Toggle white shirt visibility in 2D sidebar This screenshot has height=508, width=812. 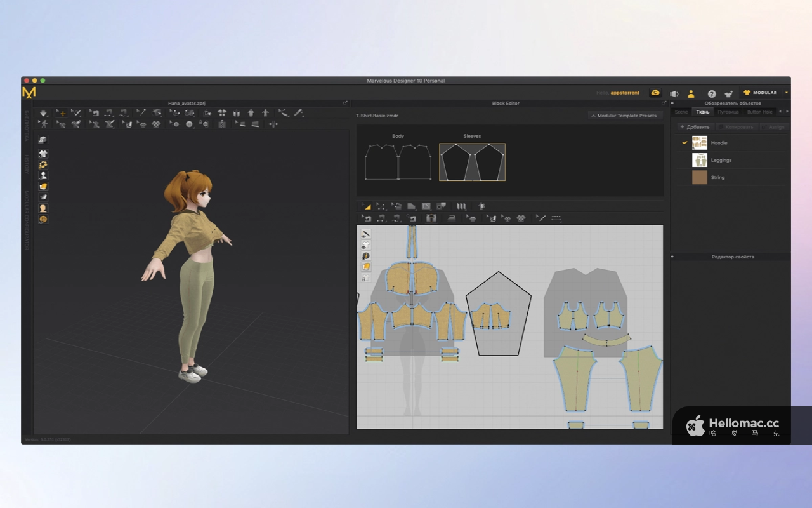(x=366, y=245)
